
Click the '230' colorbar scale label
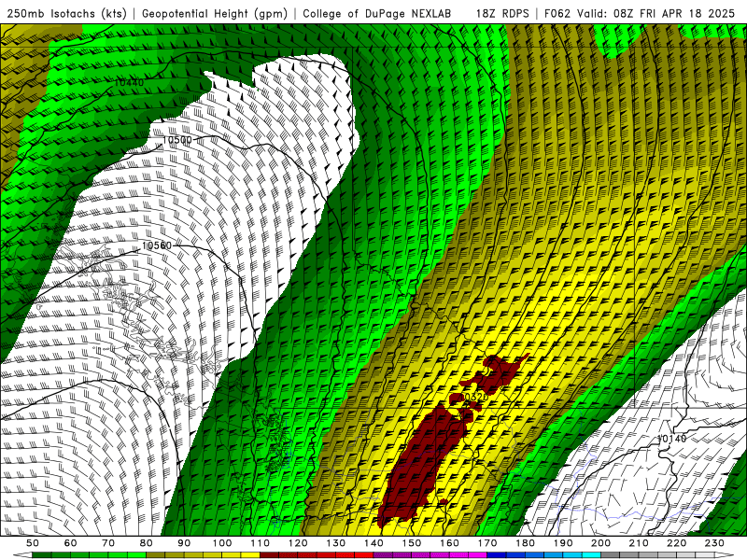pos(714,543)
